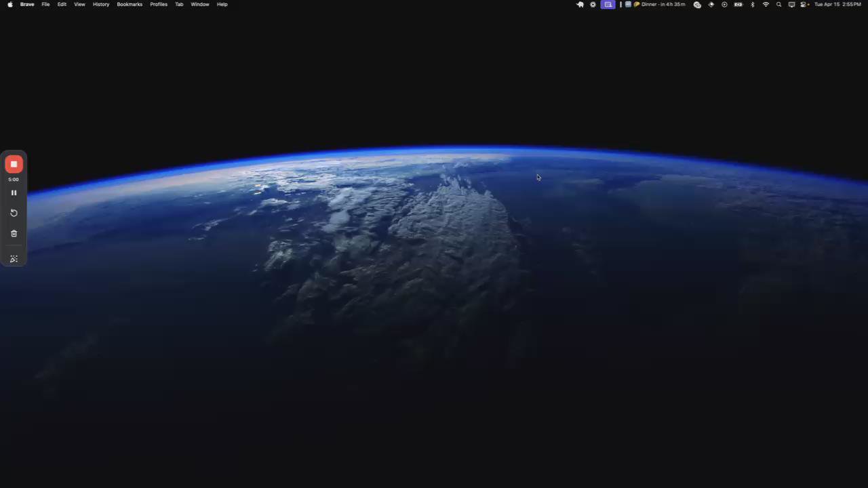Open the View menu
This screenshot has width=868, height=488.
pyautogui.click(x=79, y=4)
